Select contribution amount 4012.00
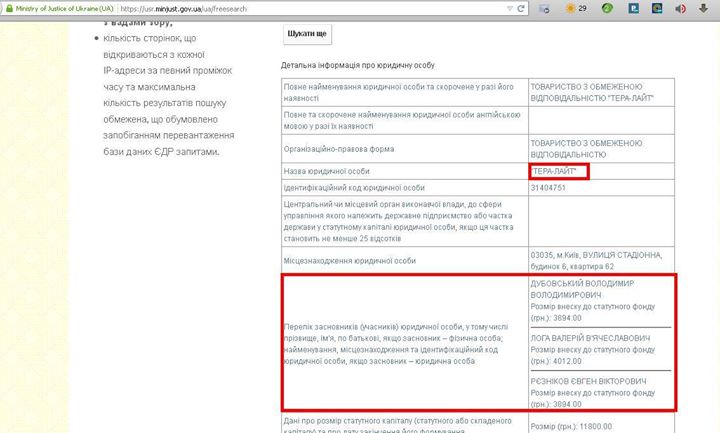720x433 pixels. pos(567,361)
